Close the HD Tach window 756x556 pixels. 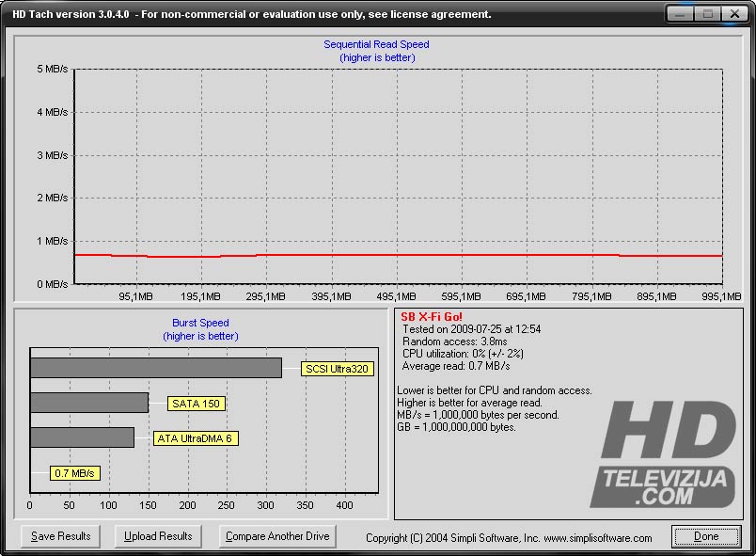734,14
